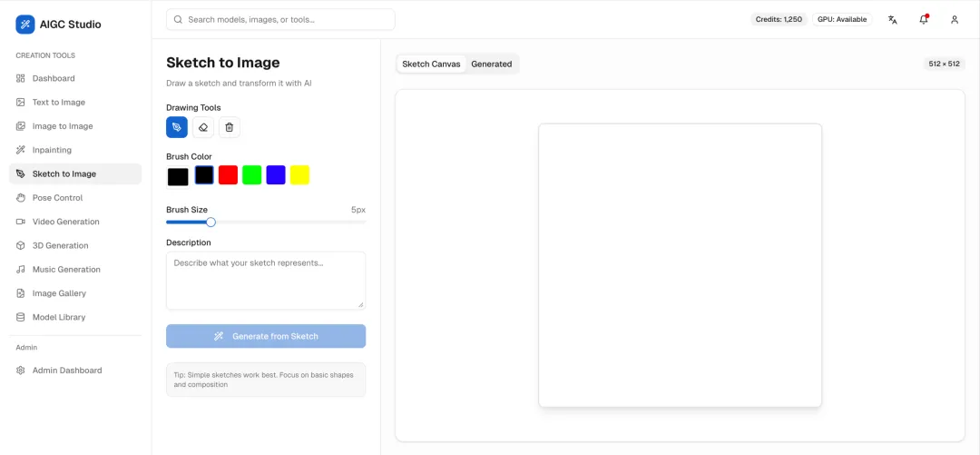Switch to the Generated tab
This screenshot has height=455, width=980.
[491, 64]
